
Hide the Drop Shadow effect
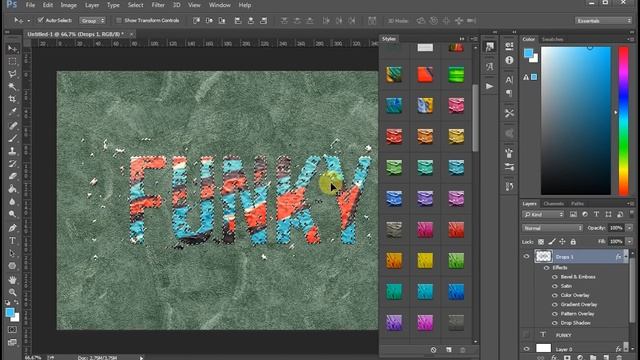[x=555, y=323]
